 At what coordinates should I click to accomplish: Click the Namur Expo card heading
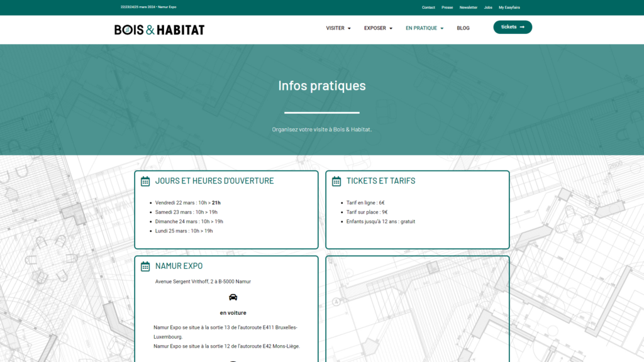point(179,266)
